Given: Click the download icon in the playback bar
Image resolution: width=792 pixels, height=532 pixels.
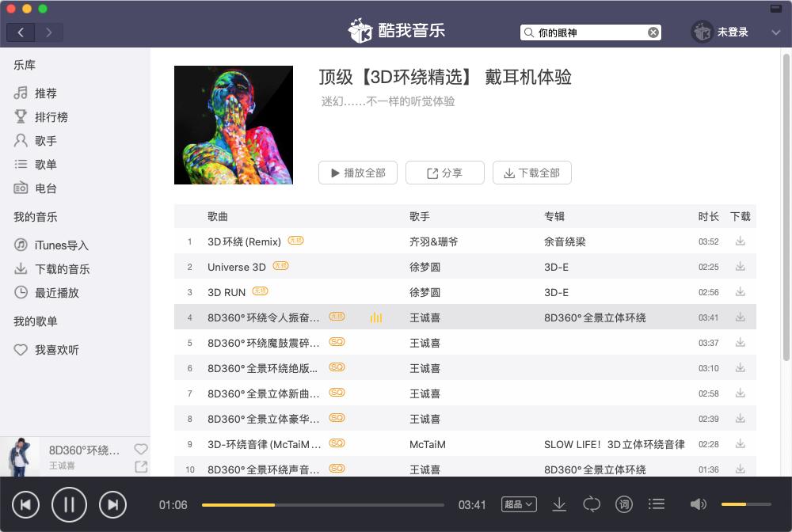Looking at the screenshot, I should click(x=561, y=503).
